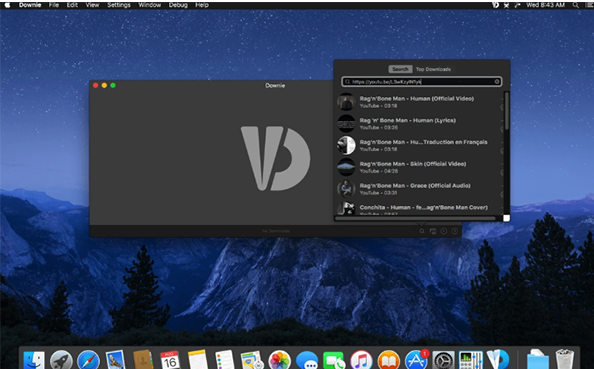Open App Store with badge in the Dock

click(416, 360)
